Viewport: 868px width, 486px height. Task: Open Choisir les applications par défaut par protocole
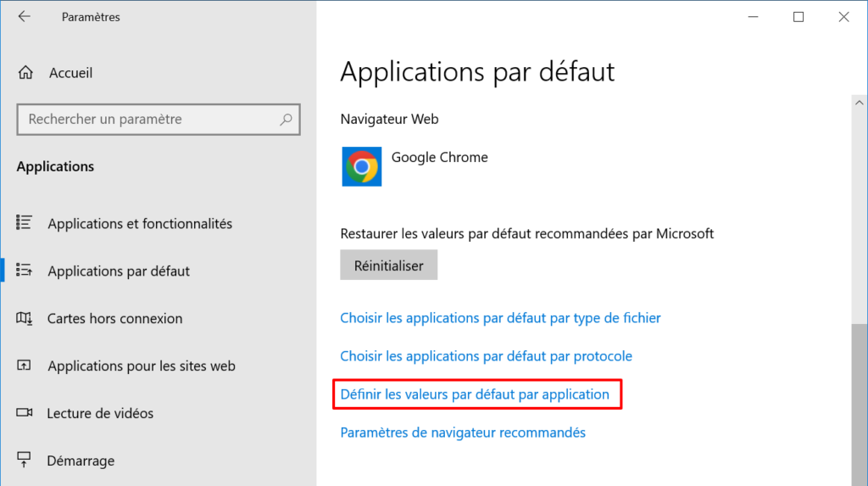tap(486, 355)
